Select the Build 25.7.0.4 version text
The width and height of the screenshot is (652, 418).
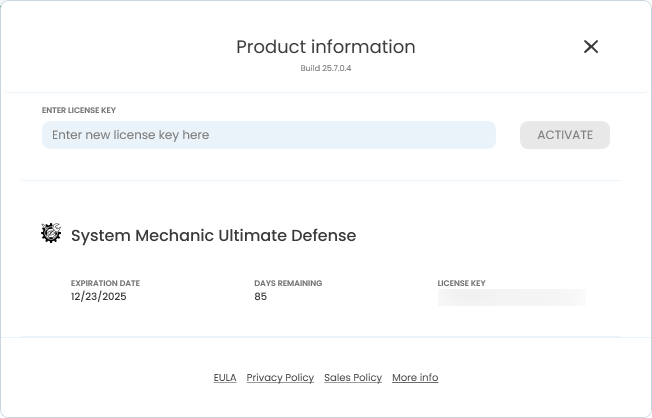click(325, 68)
